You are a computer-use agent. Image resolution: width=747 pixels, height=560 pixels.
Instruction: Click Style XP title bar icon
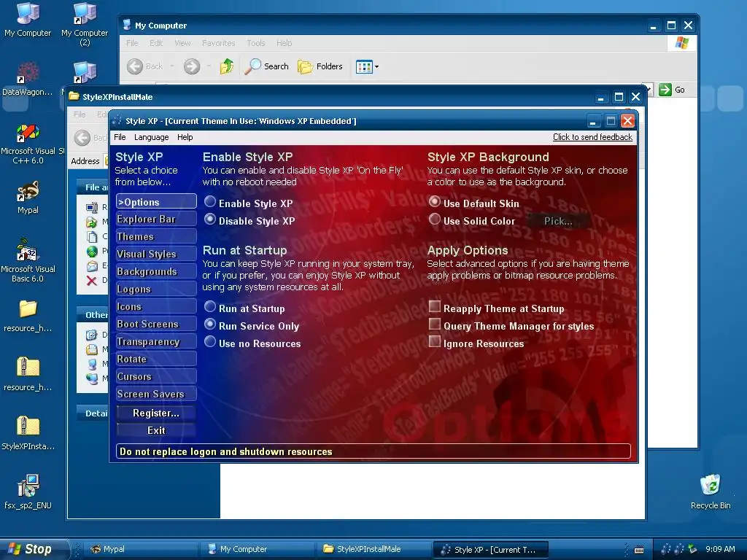click(117, 121)
